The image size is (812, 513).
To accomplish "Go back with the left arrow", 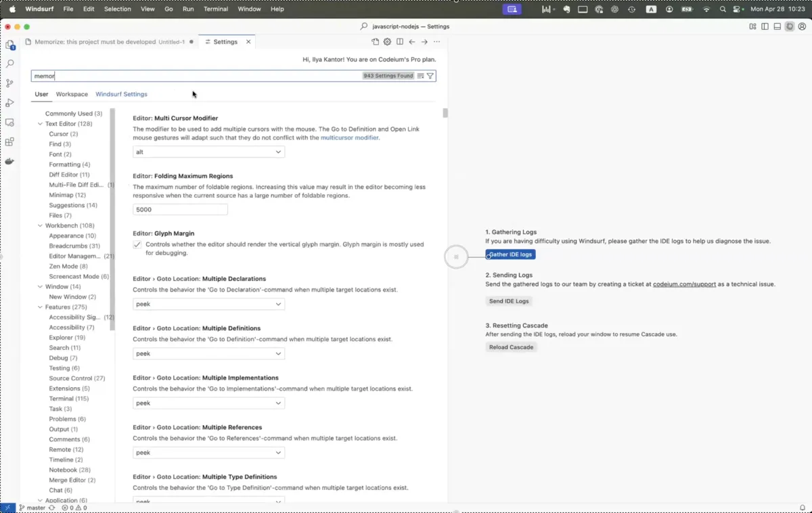I will point(412,42).
